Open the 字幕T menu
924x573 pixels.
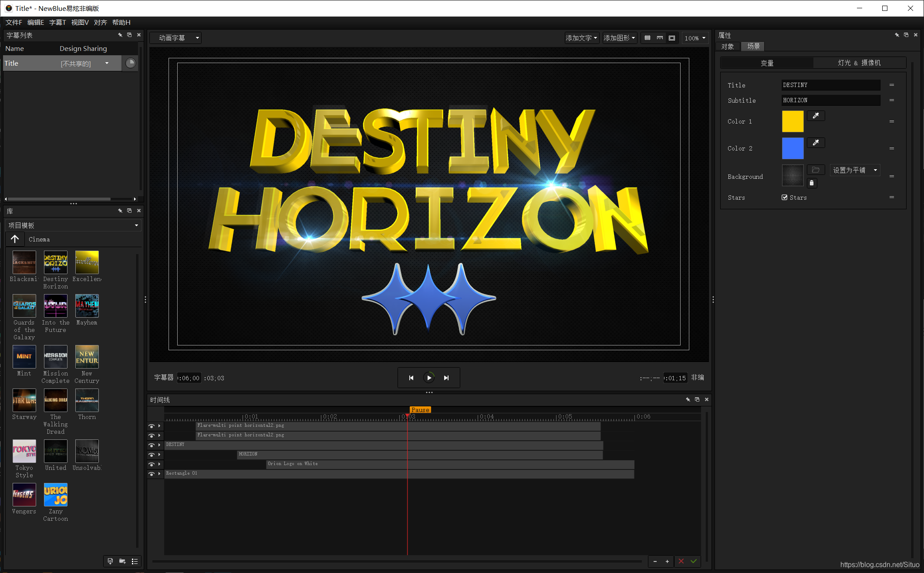(x=57, y=22)
